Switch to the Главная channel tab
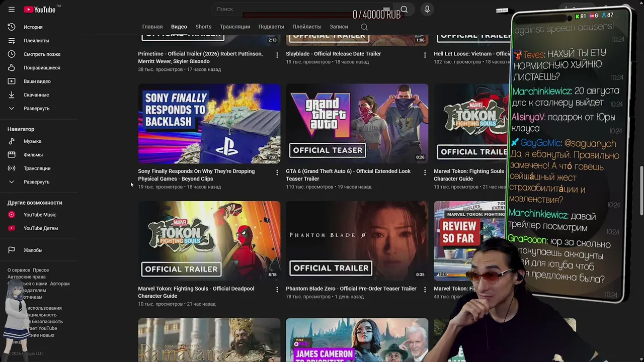644x362 pixels. point(152,27)
